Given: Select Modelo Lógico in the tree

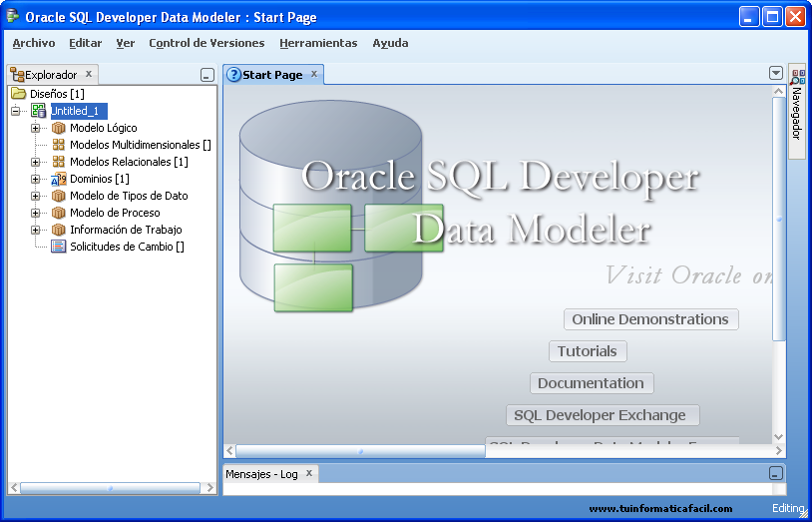Looking at the screenshot, I should [x=104, y=128].
